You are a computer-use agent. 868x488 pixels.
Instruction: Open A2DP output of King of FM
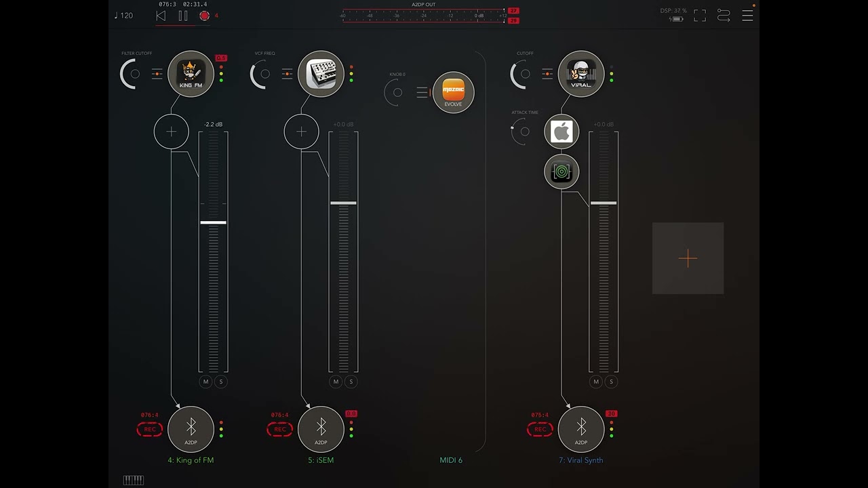point(191,429)
